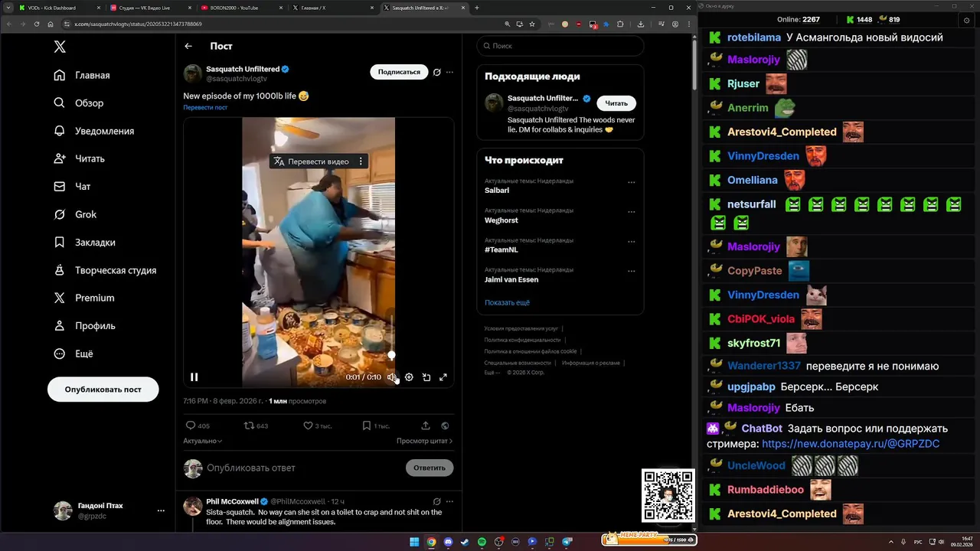Open Discord from the taskbar

point(448,542)
